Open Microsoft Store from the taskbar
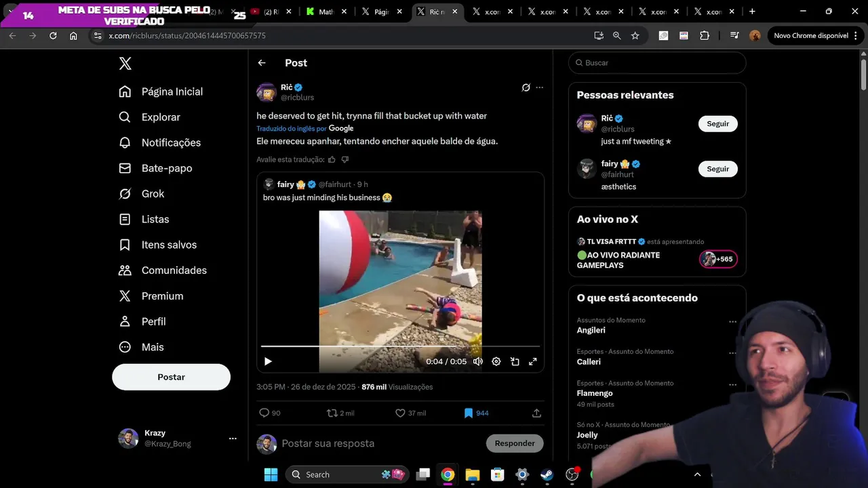 (x=498, y=474)
